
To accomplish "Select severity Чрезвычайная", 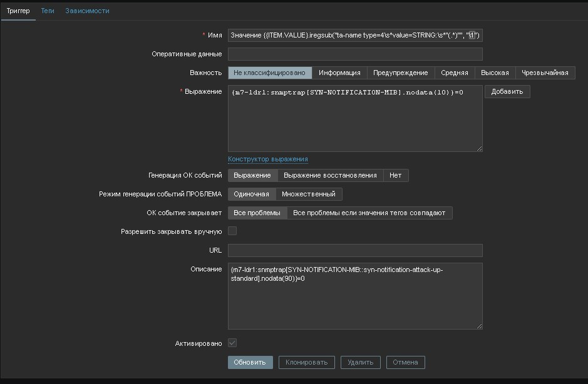I will pyautogui.click(x=545, y=73).
